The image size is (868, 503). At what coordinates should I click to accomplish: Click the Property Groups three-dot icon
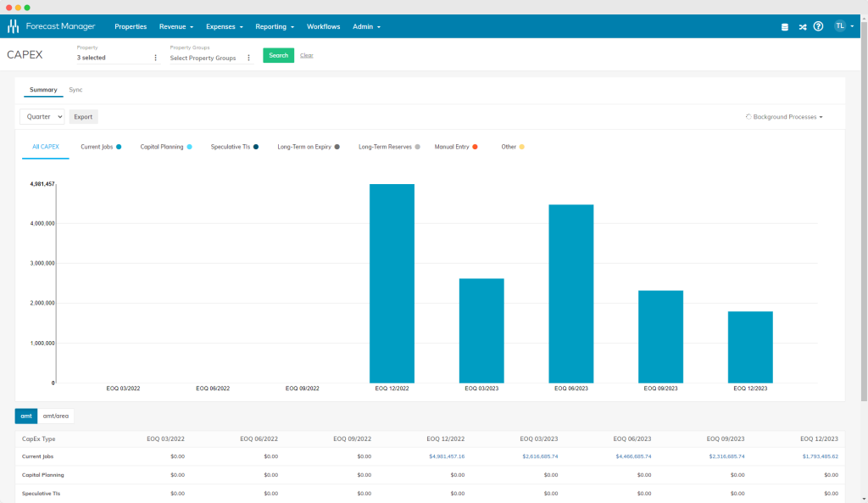click(248, 58)
